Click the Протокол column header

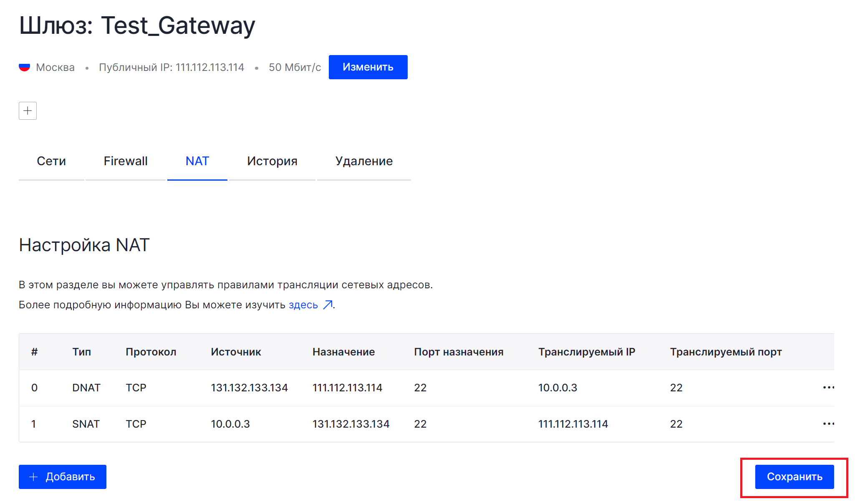point(151,352)
